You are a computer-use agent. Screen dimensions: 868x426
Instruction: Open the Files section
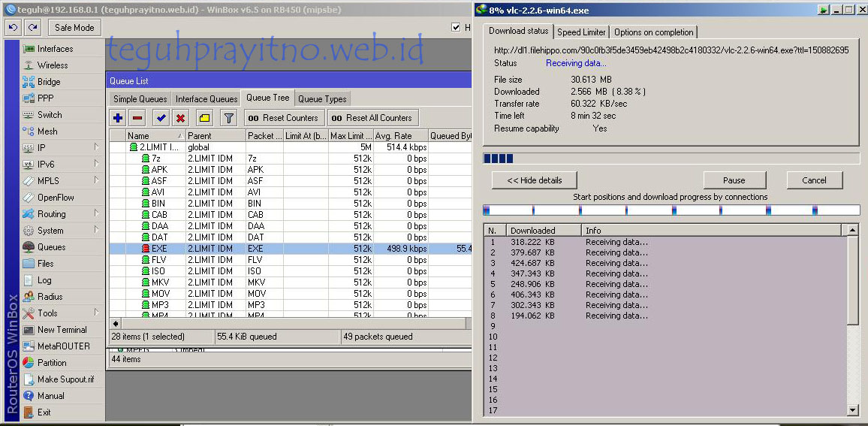point(45,264)
